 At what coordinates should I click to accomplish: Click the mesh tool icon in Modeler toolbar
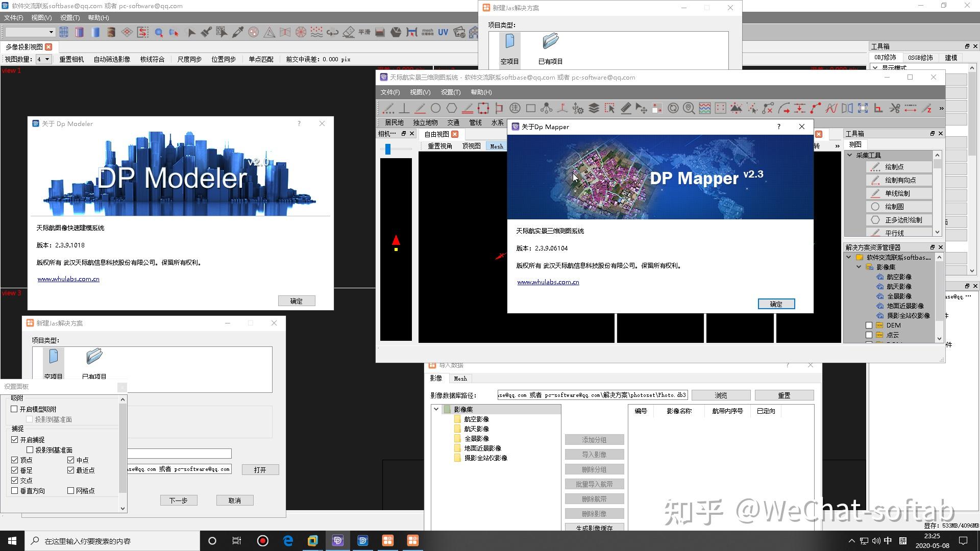point(428,32)
